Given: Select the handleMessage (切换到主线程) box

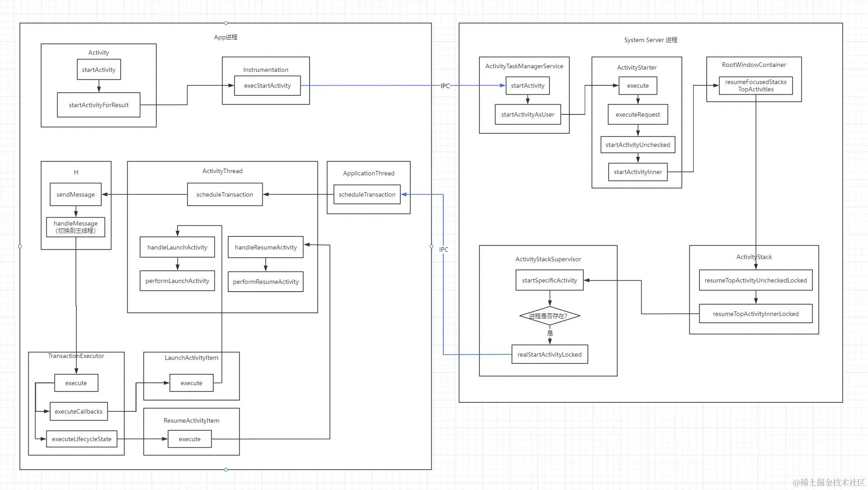Looking at the screenshot, I should tap(75, 227).
